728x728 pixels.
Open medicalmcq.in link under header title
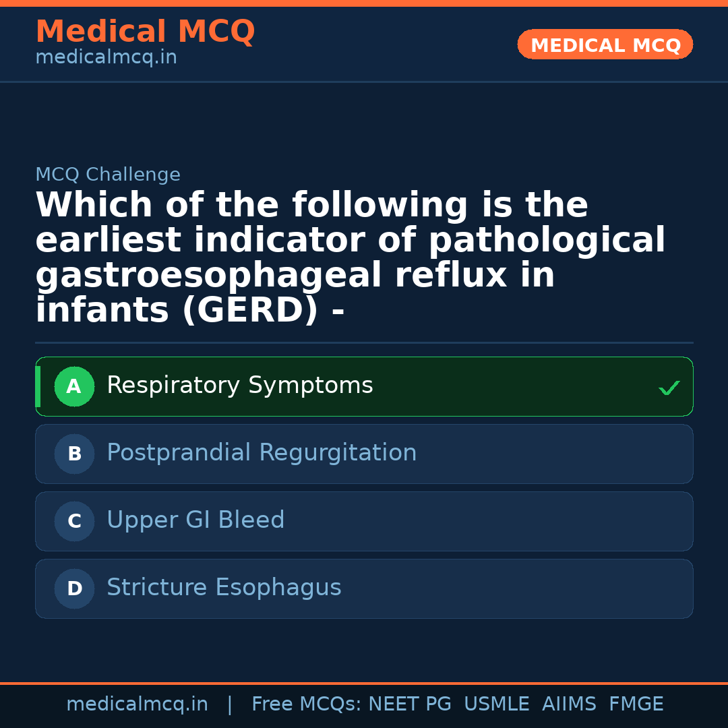[x=106, y=58]
